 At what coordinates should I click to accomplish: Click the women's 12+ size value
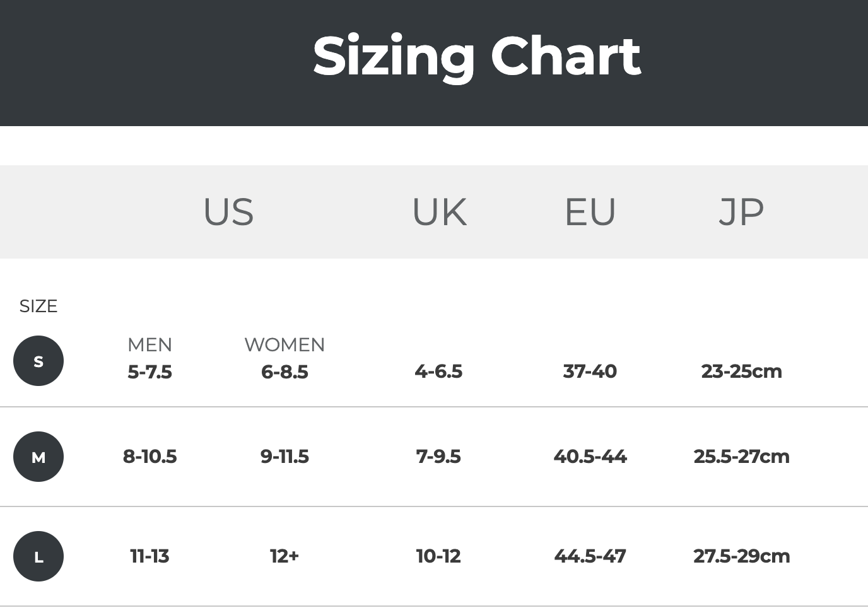tap(284, 556)
